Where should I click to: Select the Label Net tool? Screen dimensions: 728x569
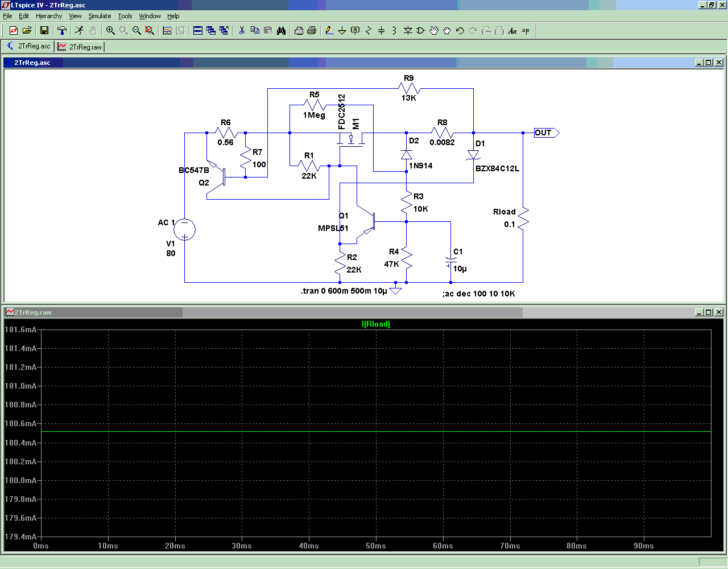[x=355, y=30]
